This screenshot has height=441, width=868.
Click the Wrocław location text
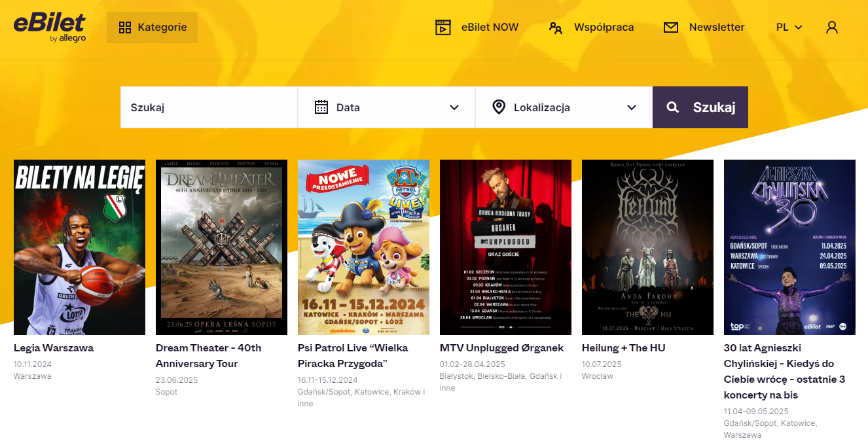coord(598,376)
